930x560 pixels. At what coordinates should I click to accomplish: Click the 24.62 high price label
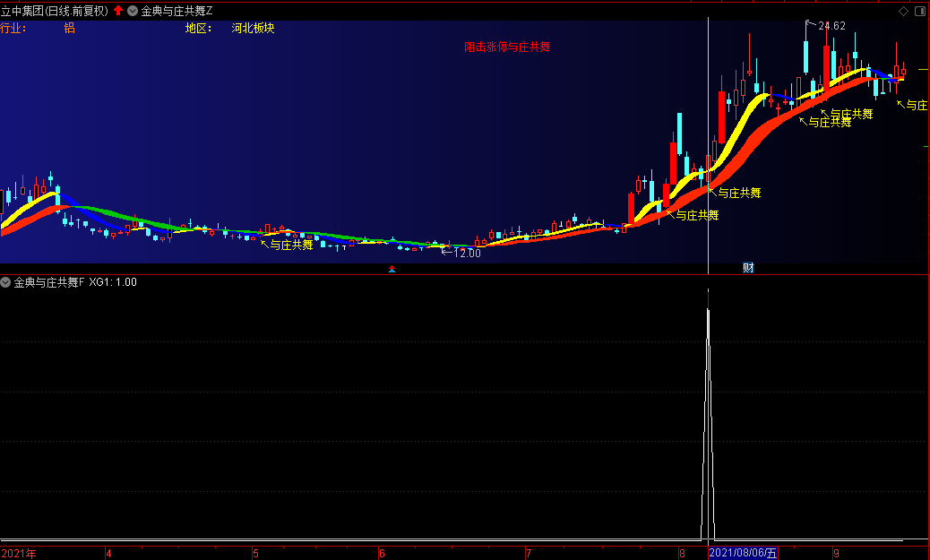click(x=831, y=26)
